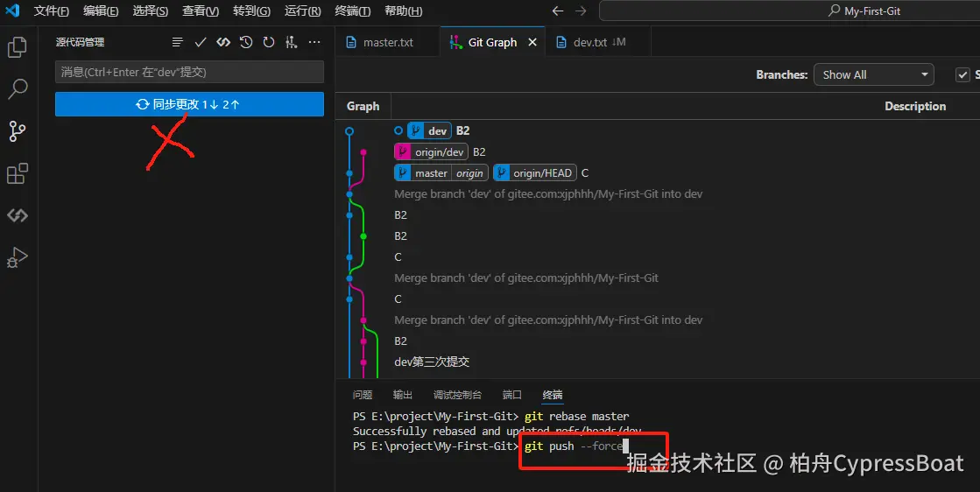Open the 输出 panel tab

coord(403,395)
